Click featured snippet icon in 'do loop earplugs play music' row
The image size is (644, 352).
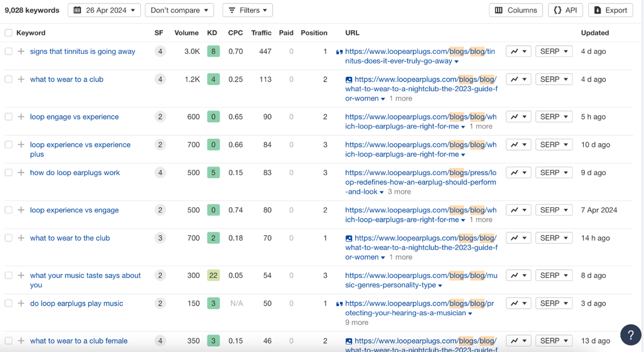pyautogui.click(x=339, y=304)
